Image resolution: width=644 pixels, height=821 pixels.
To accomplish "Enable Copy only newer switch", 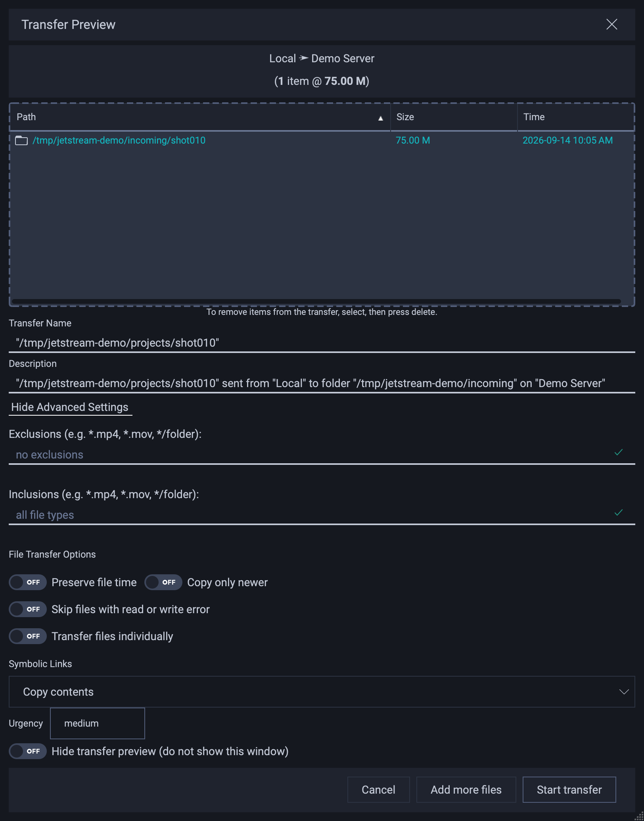I will [163, 582].
